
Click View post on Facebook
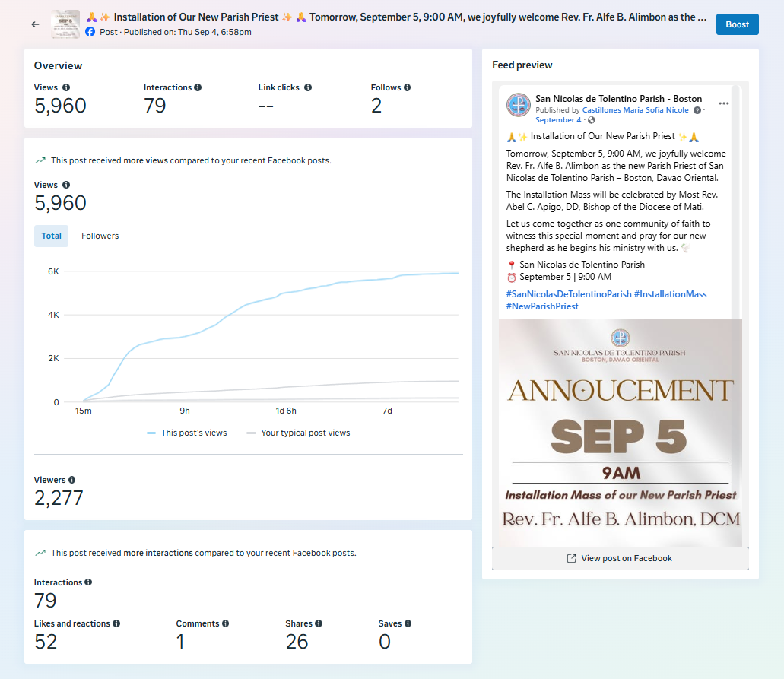(620, 559)
